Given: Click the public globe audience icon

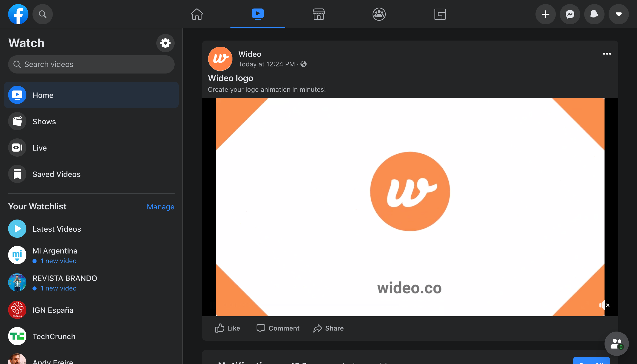Looking at the screenshot, I should point(304,64).
